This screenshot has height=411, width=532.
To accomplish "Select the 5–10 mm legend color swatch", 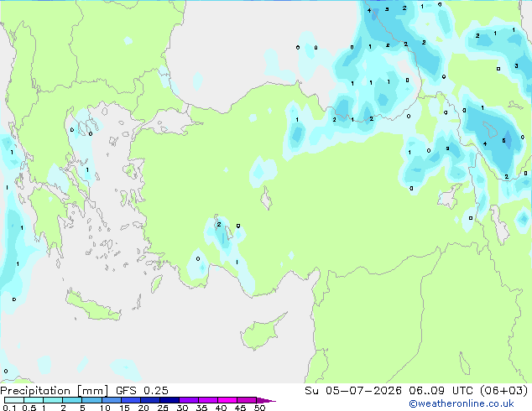I will pyautogui.click(x=91, y=400).
